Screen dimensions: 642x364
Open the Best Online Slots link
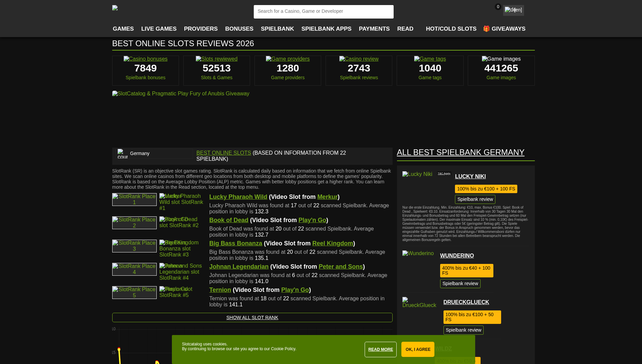224,153
